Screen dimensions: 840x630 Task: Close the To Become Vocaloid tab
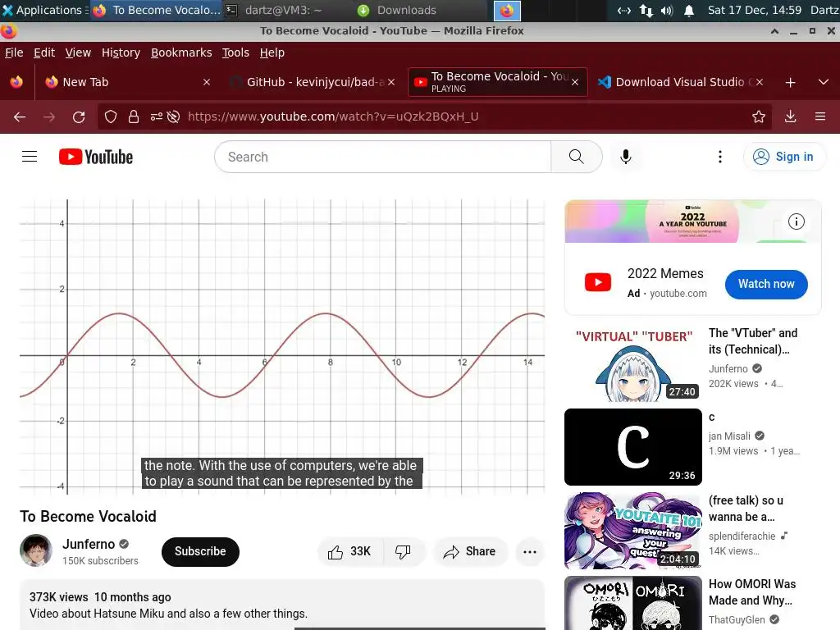[x=575, y=82]
